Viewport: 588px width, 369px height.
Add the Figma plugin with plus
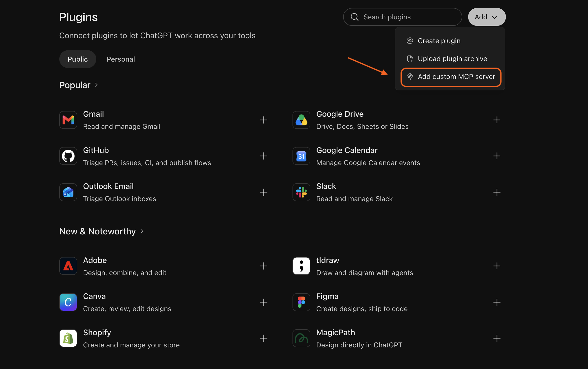click(497, 302)
